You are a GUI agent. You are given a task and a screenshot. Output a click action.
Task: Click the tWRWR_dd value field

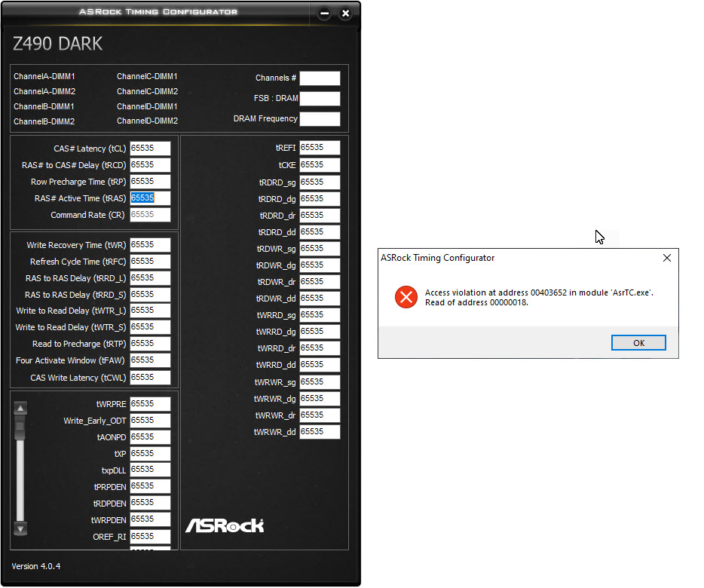[x=320, y=432]
